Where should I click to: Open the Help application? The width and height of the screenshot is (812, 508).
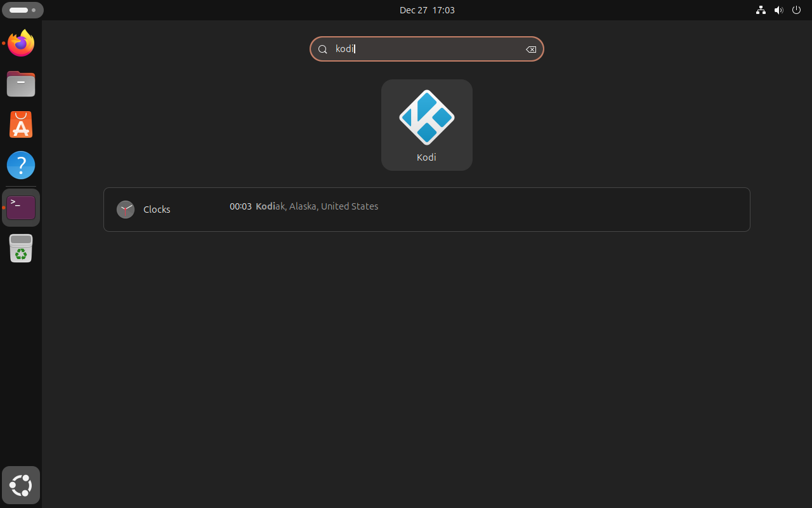(21, 165)
